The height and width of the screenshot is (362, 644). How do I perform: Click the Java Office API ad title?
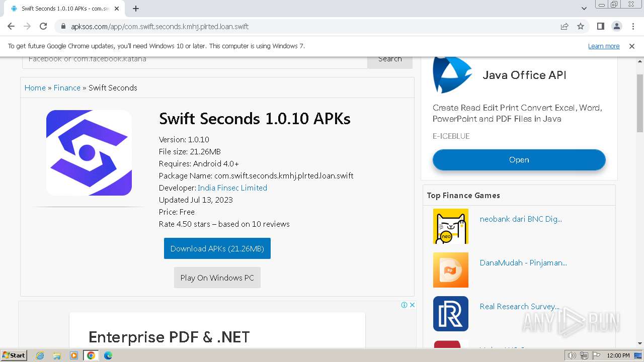click(x=524, y=75)
